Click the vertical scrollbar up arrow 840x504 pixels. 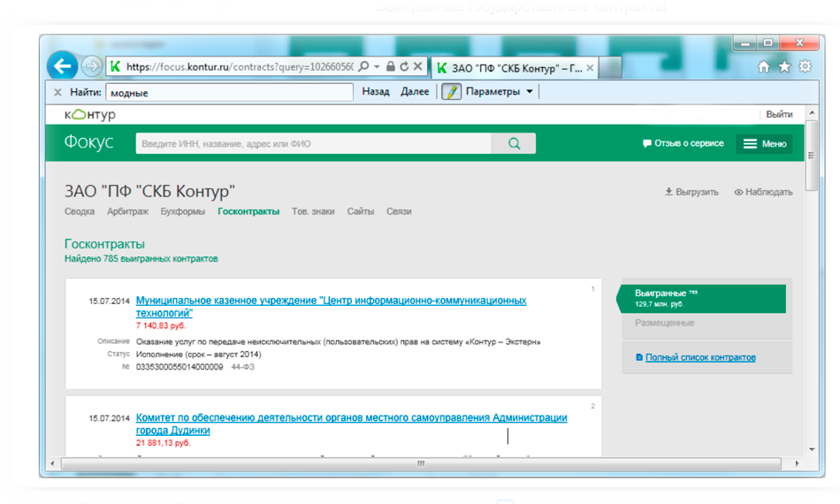(812, 113)
